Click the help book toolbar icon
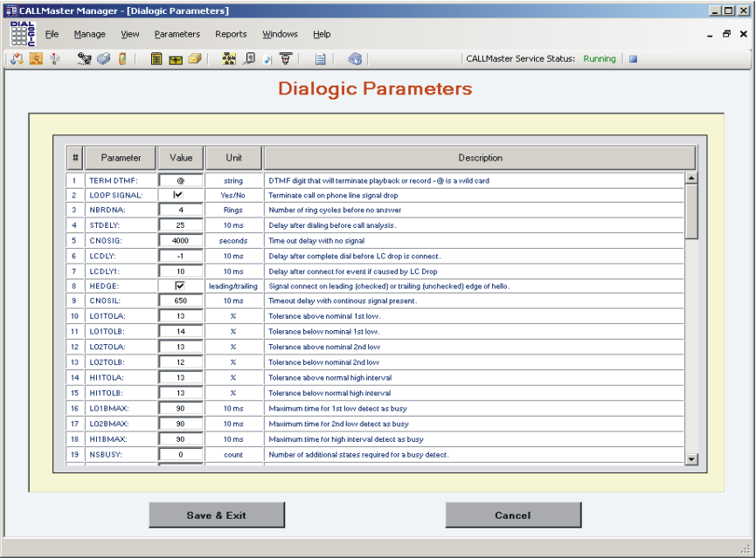 coord(355,59)
